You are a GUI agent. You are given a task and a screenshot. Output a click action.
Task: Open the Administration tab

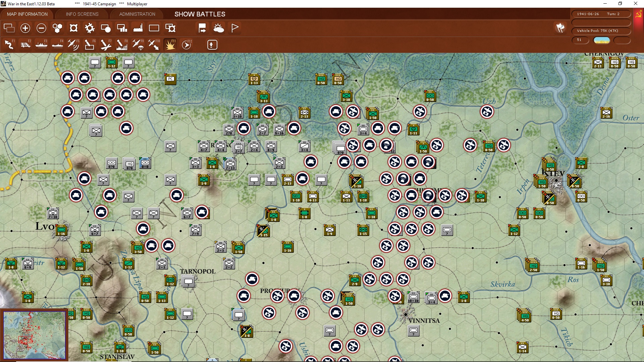click(x=137, y=14)
